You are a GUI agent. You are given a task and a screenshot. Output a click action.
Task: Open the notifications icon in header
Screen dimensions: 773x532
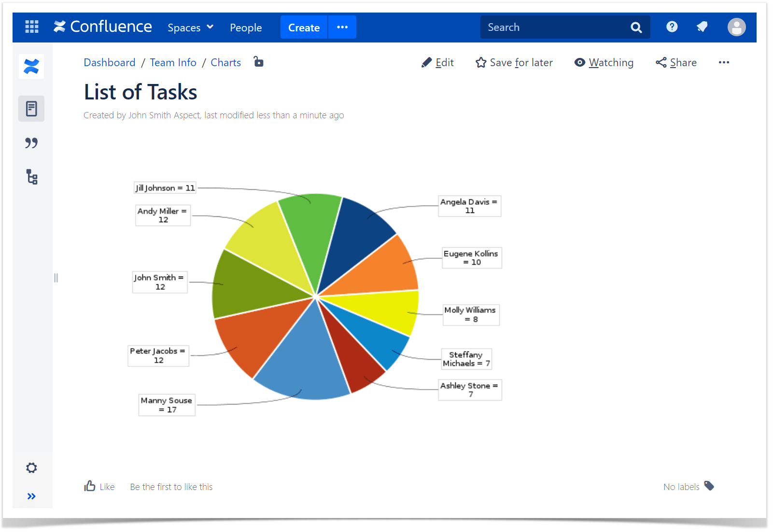703,27
